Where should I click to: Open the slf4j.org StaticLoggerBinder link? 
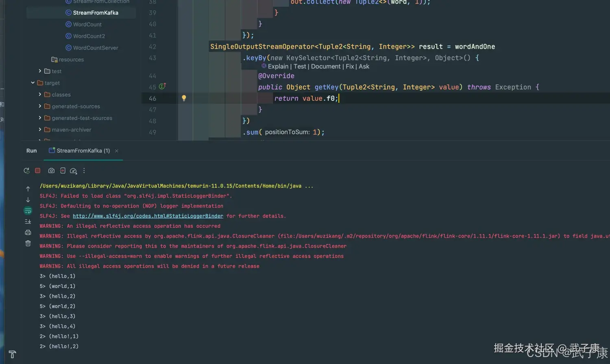[148, 216]
